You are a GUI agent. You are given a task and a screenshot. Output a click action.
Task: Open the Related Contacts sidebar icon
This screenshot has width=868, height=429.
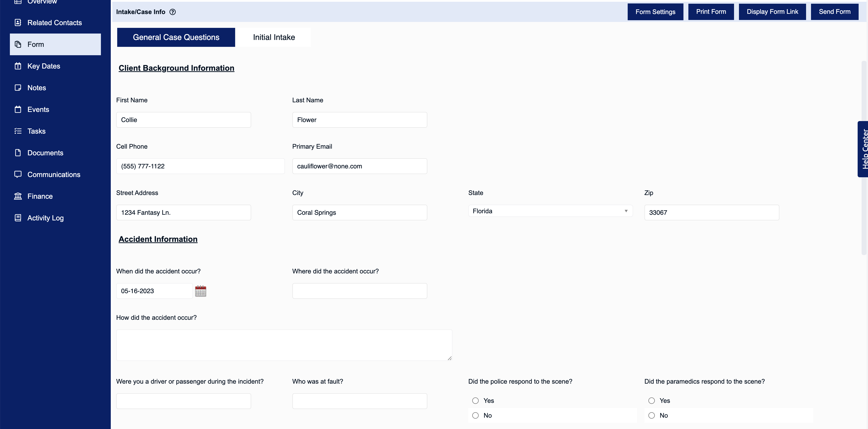[x=18, y=22]
